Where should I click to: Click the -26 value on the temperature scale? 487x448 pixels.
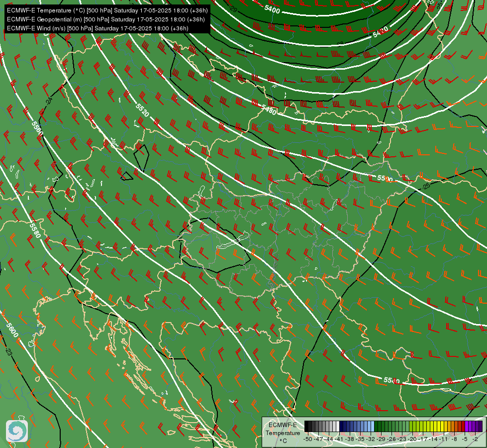pos(391,439)
